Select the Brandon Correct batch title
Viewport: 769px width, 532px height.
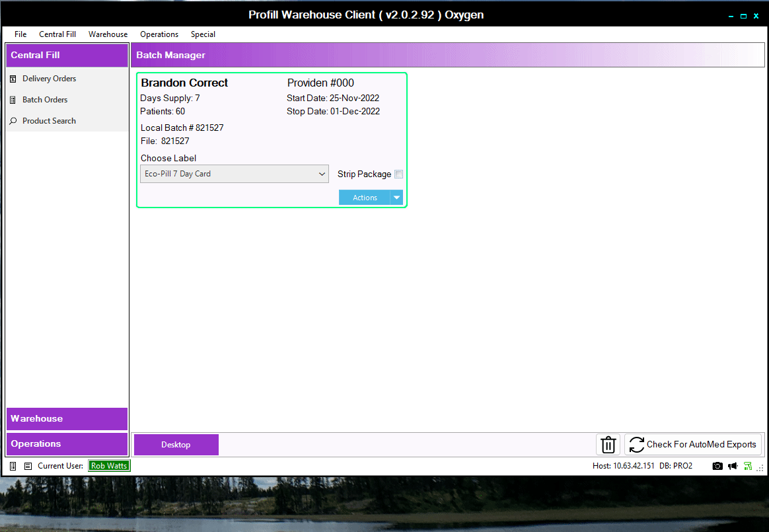coord(184,83)
